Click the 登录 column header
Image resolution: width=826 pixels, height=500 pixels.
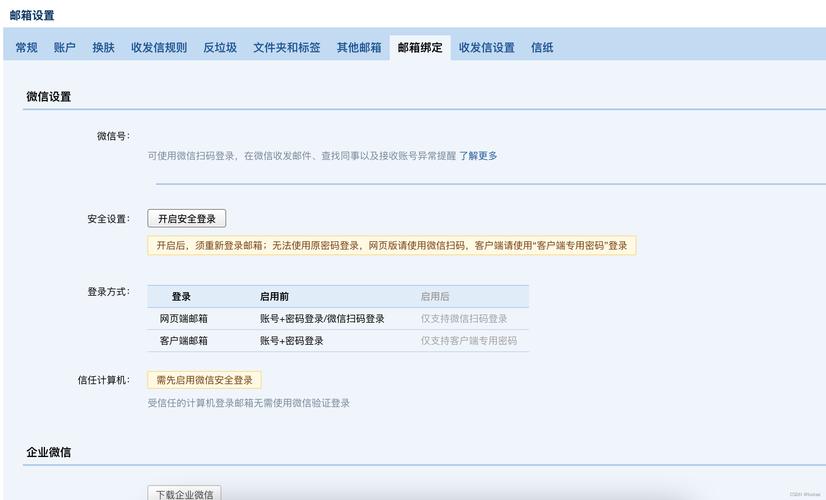181,297
